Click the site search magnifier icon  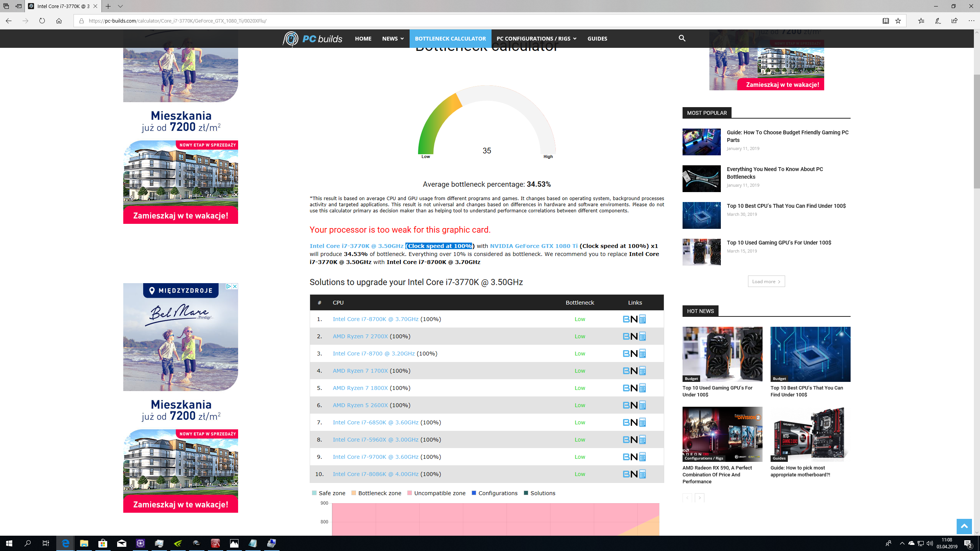click(682, 38)
